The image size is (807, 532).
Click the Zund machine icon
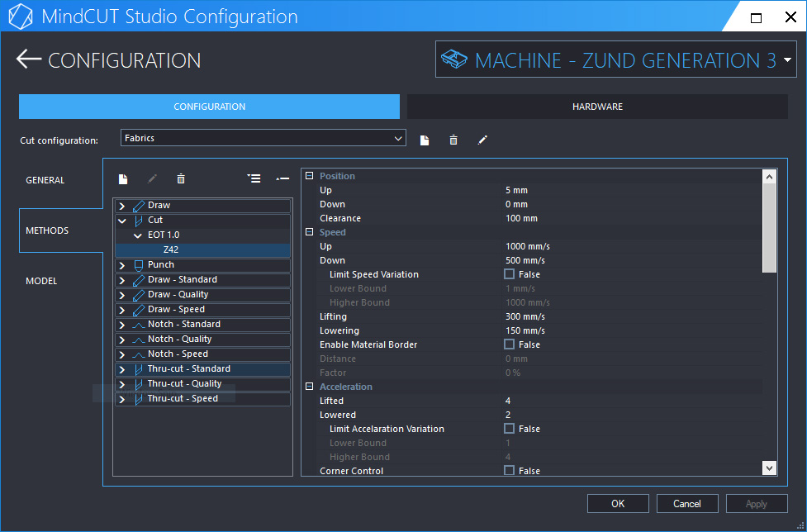click(x=454, y=59)
